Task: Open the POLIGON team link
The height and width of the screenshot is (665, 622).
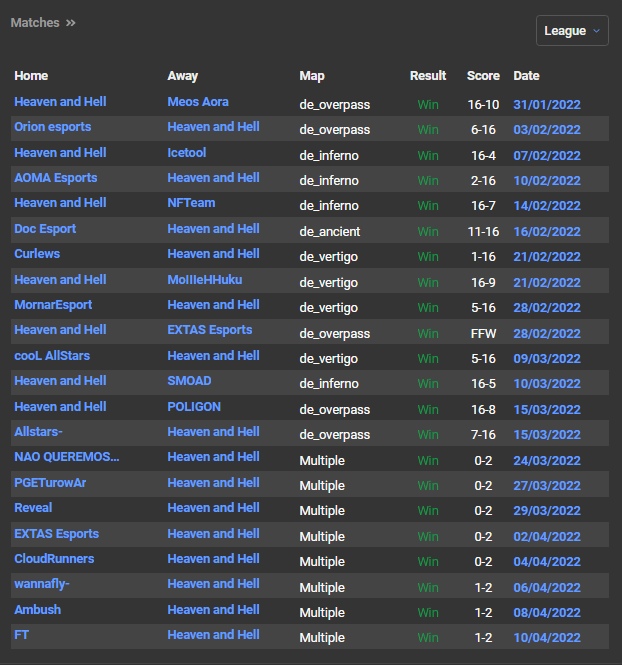Action: pos(194,406)
